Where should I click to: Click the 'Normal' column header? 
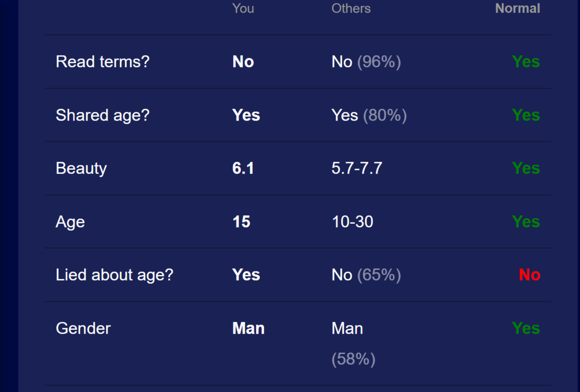click(x=517, y=8)
